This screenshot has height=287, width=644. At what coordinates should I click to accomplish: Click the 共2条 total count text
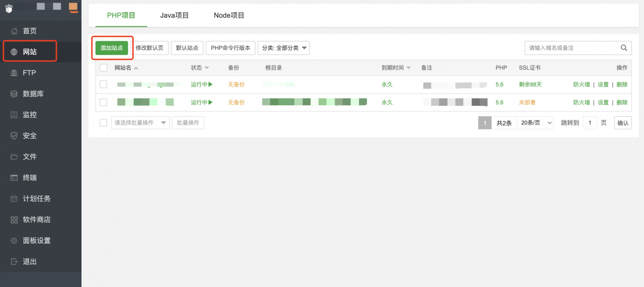[x=504, y=123]
